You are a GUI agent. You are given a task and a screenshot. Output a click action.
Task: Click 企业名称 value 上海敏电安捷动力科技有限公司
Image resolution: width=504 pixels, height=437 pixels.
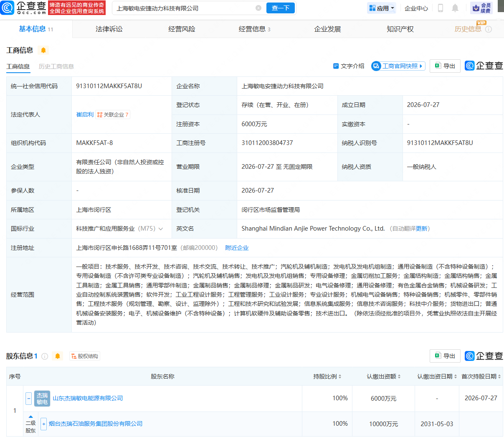[x=282, y=86]
